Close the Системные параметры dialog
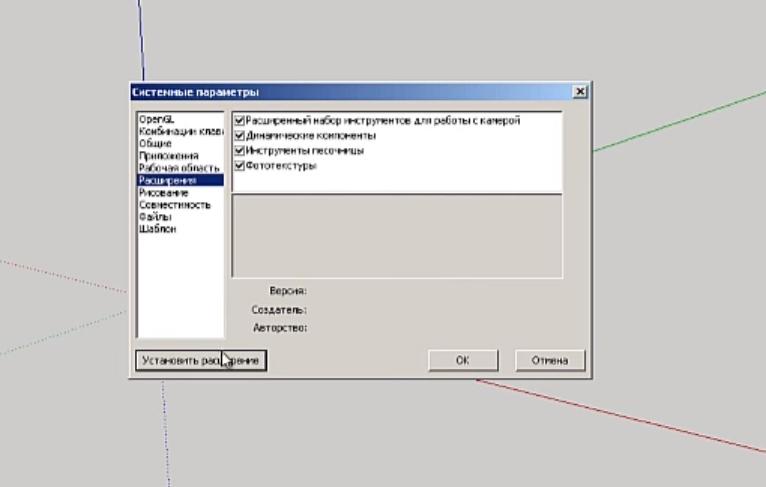Screen dimensions: 766x487 pyautogui.click(x=579, y=92)
